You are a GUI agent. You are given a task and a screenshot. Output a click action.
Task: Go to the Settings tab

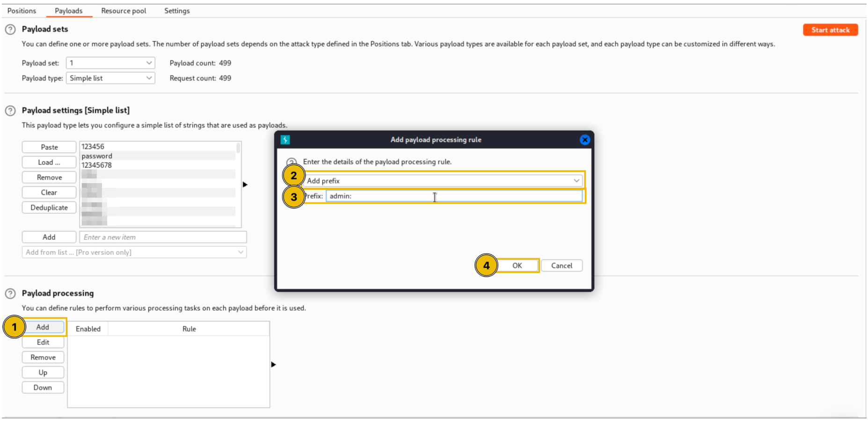tap(177, 11)
